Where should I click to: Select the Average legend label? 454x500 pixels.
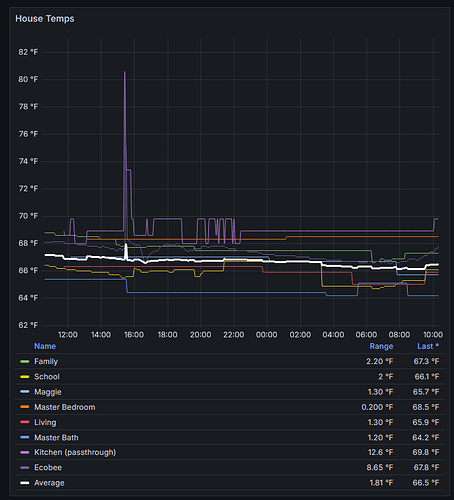click(49, 483)
